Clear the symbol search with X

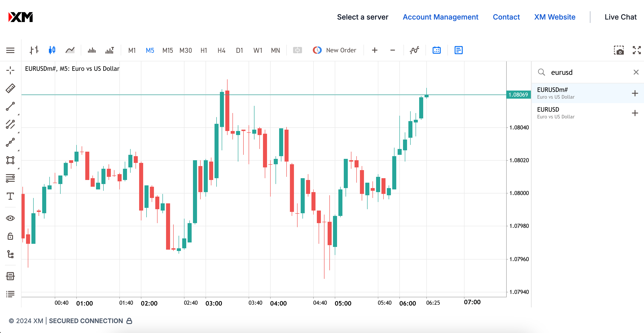tap(636, 72)
